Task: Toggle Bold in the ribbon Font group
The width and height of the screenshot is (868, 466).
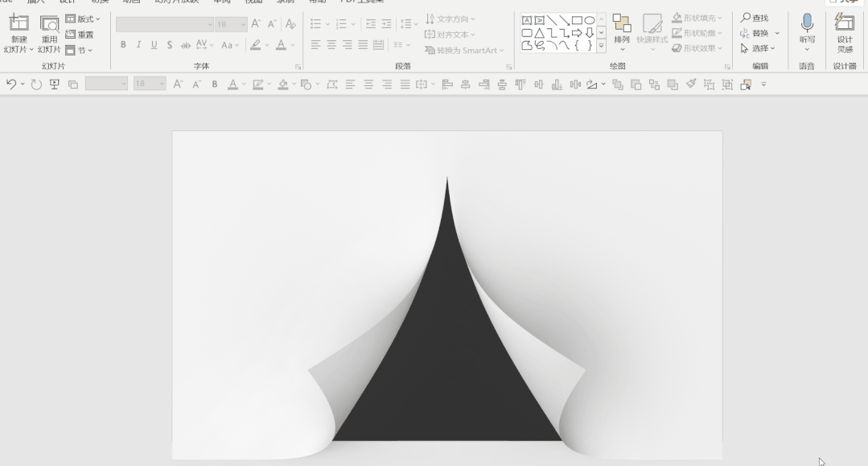Action: tap(123, 45)
